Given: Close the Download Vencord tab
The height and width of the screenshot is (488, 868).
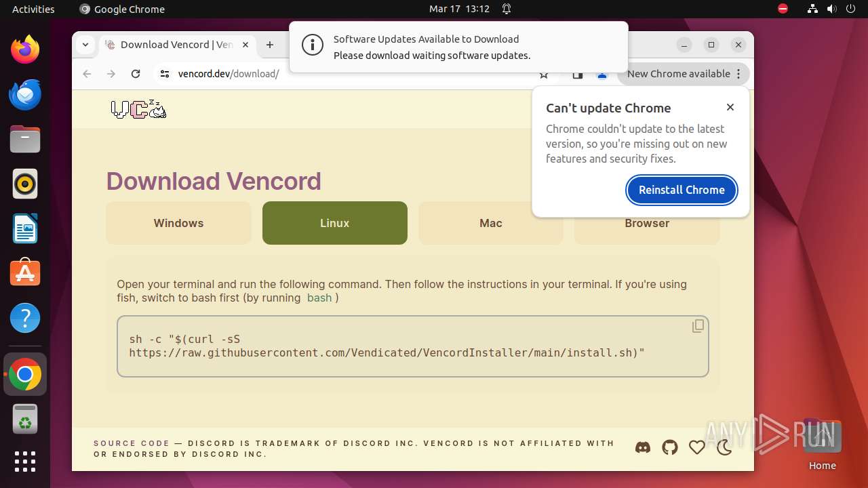Looking at the screenshot, I should [x=245, y=45].
